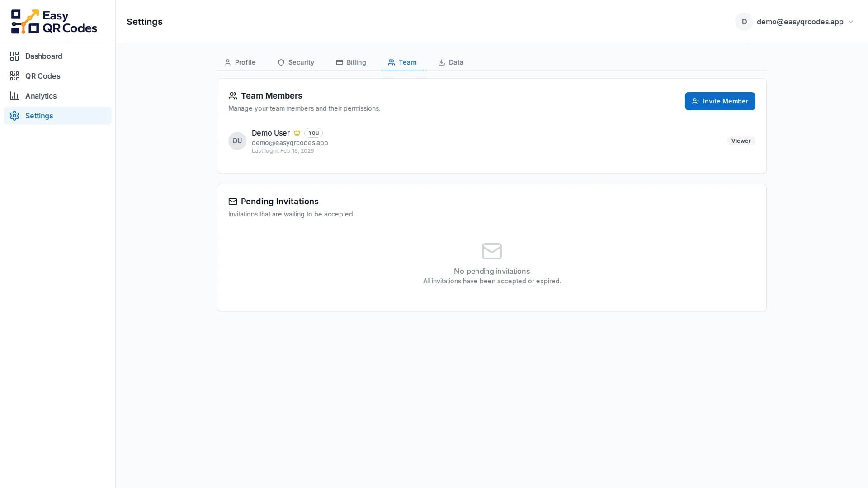Click the DU avatar circle
Viewport: 868px width, 488px height.
237,141
